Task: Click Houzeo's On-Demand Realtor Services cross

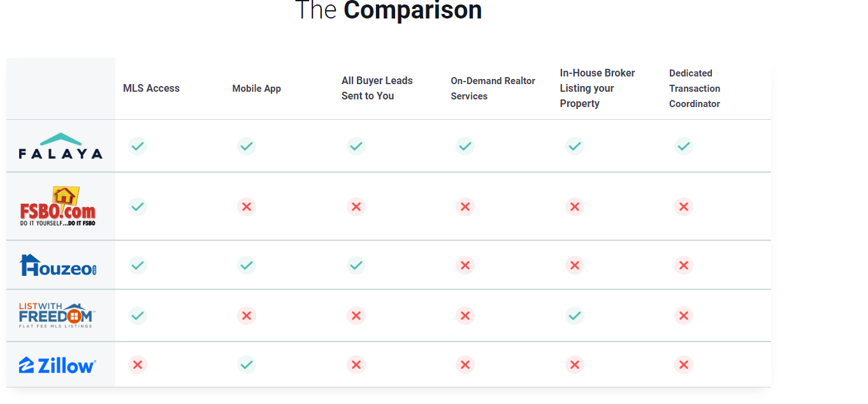Action: 465,265
